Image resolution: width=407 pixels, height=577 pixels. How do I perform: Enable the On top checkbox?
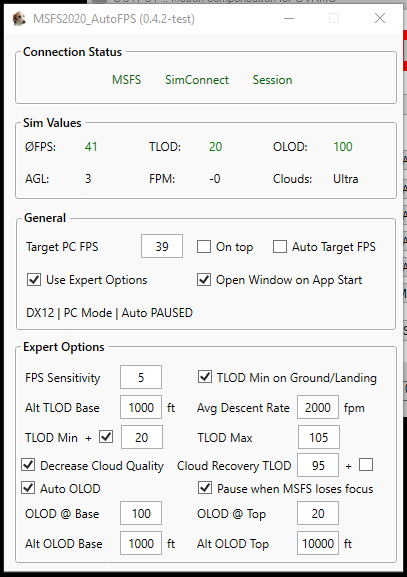[x=204, y=247]
